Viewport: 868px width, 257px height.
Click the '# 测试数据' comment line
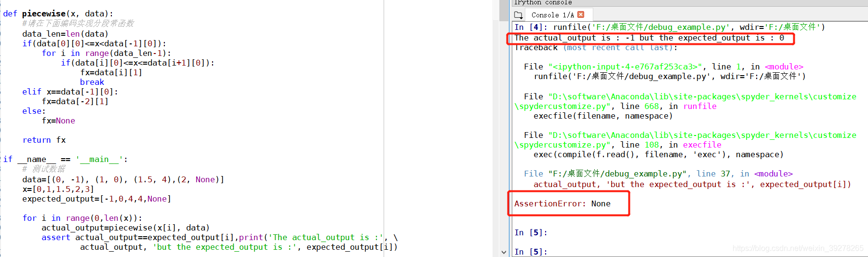(x=43, y=169)
